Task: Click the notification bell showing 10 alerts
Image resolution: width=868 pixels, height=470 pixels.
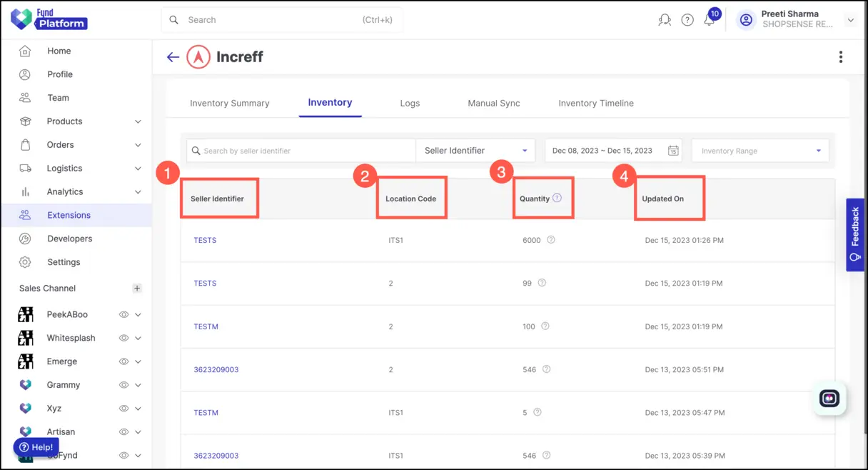Action: 710,19
